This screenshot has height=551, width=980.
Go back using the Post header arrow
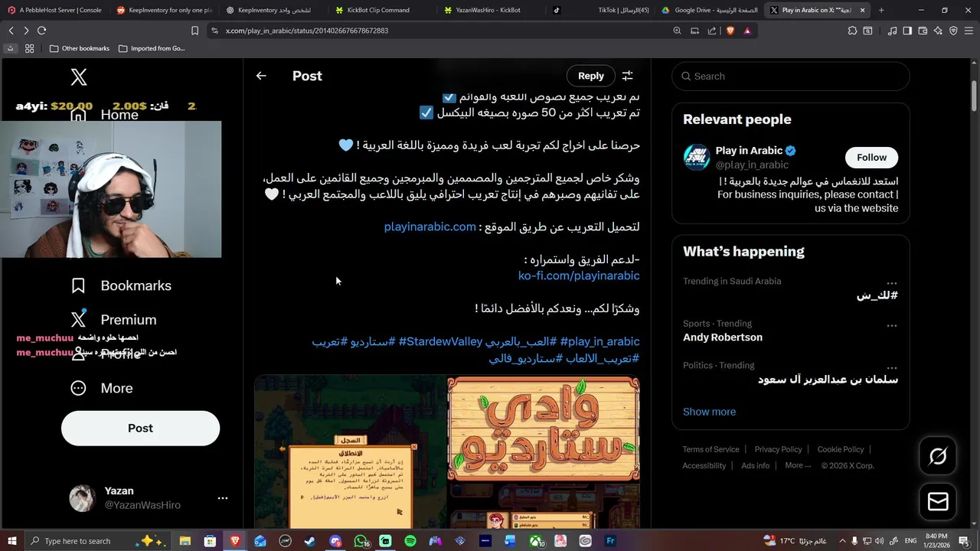pyautogui.click(x=261, y=76)
